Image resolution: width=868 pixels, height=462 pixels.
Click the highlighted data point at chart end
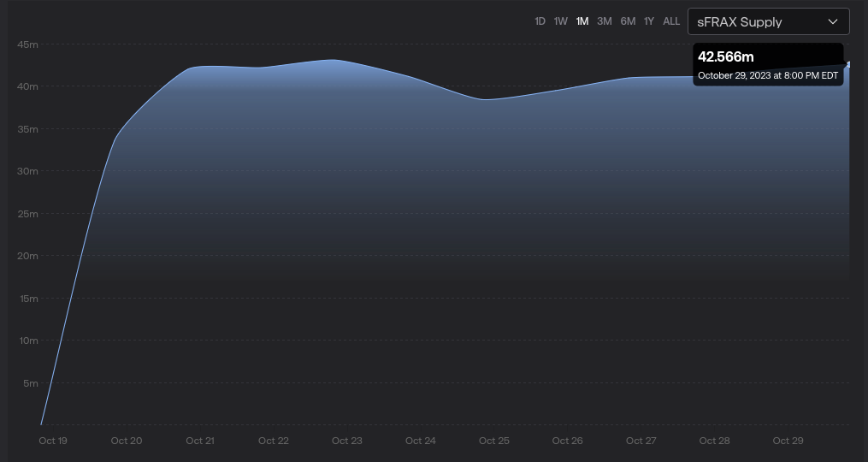848,63
